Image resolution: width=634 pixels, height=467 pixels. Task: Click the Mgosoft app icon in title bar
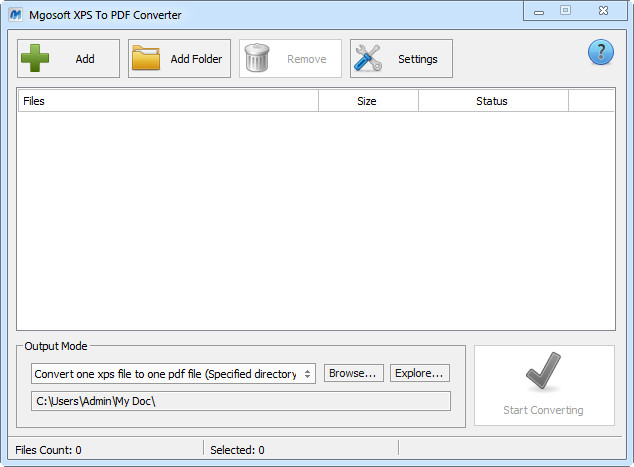click(15, 15)
